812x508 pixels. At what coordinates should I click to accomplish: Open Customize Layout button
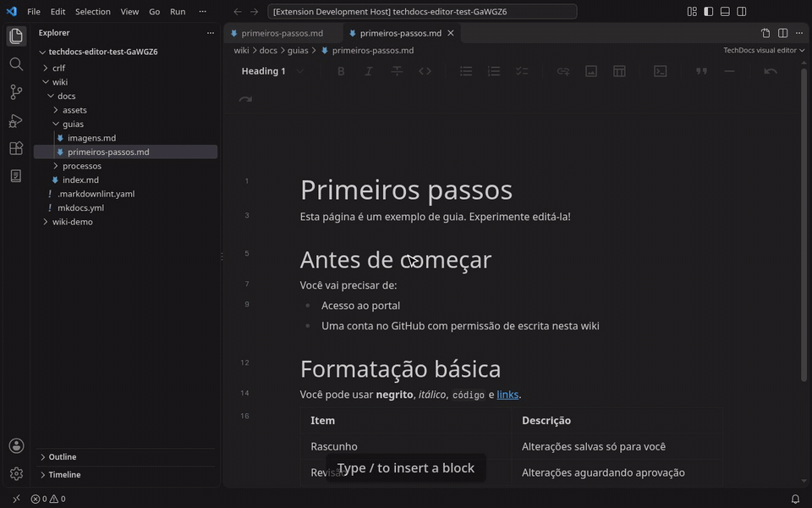pos(692,11)
